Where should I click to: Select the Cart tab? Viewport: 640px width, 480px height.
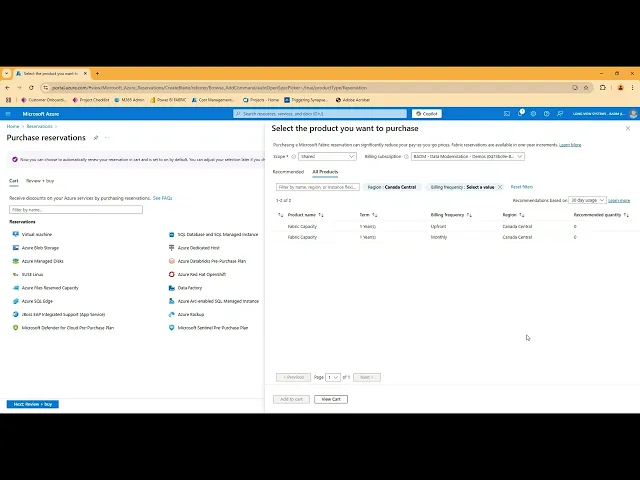pos(14,181)
